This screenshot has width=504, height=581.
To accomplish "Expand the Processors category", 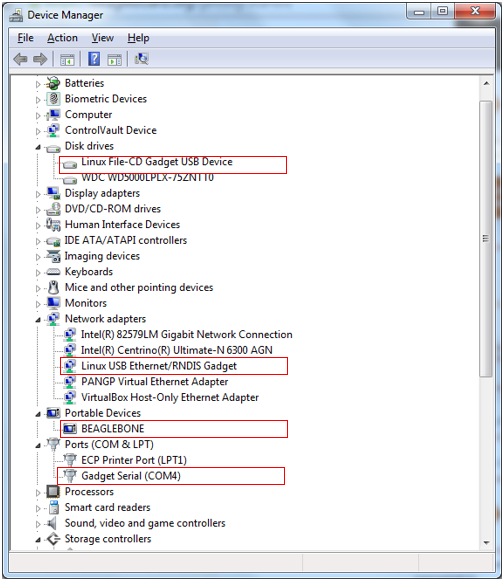I will point(38,493).
